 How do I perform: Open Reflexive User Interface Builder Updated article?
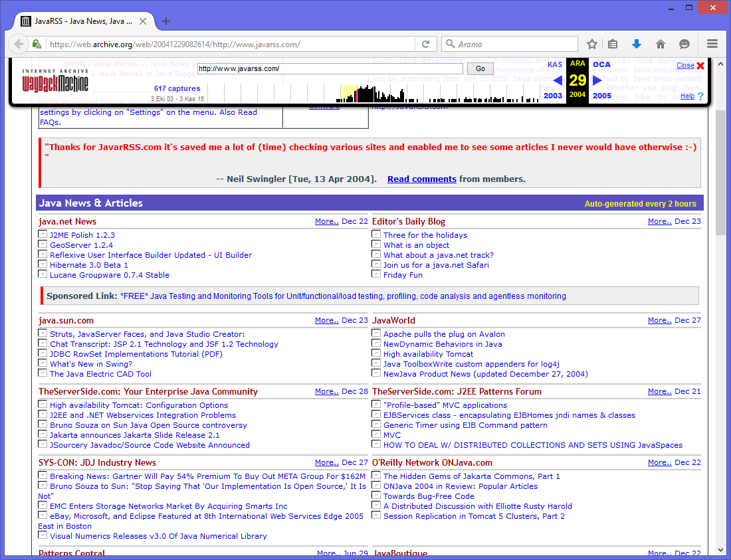pyautogui.click(x=151, y=255)
